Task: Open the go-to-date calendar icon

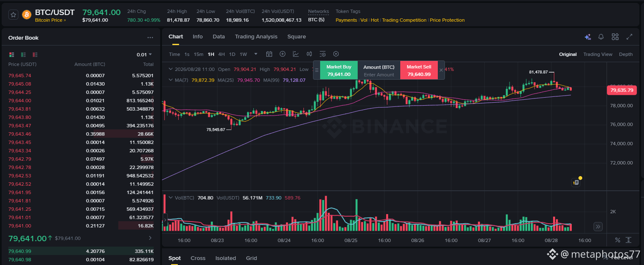Action: pyautogui.click(x=269, y=54)
